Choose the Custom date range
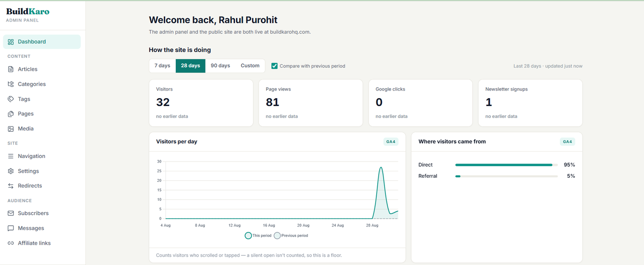The height and width of the screenshot is (265, 644). (x=250, y=66)
